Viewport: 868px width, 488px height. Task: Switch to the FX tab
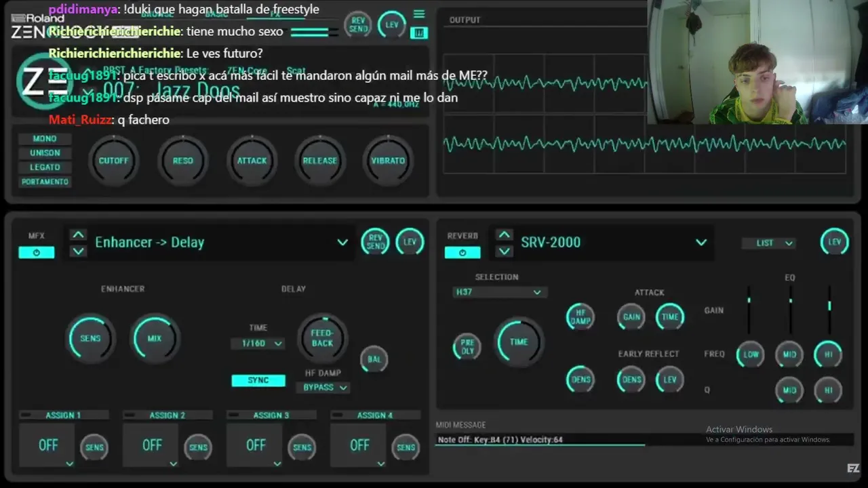(x=274, y=14)
